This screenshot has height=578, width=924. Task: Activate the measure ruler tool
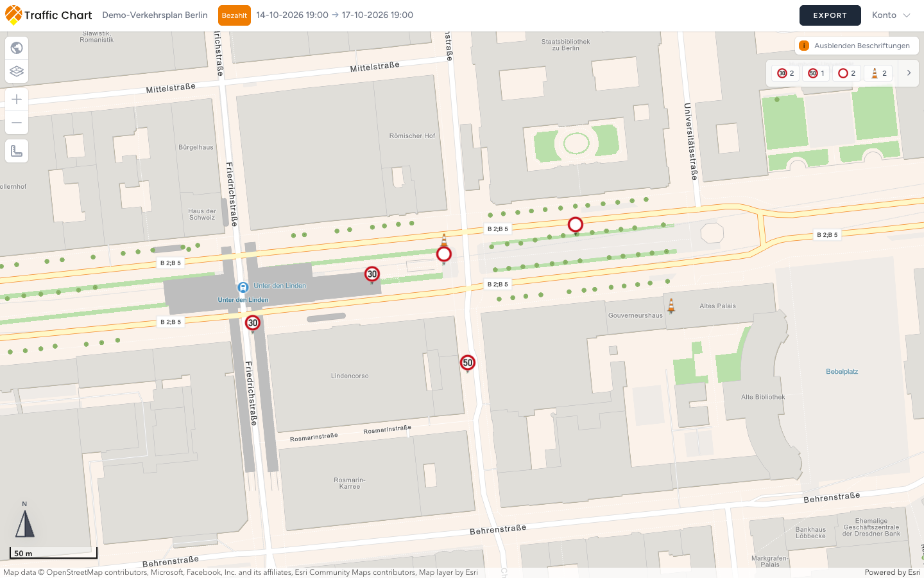click(x=17, y=151)
